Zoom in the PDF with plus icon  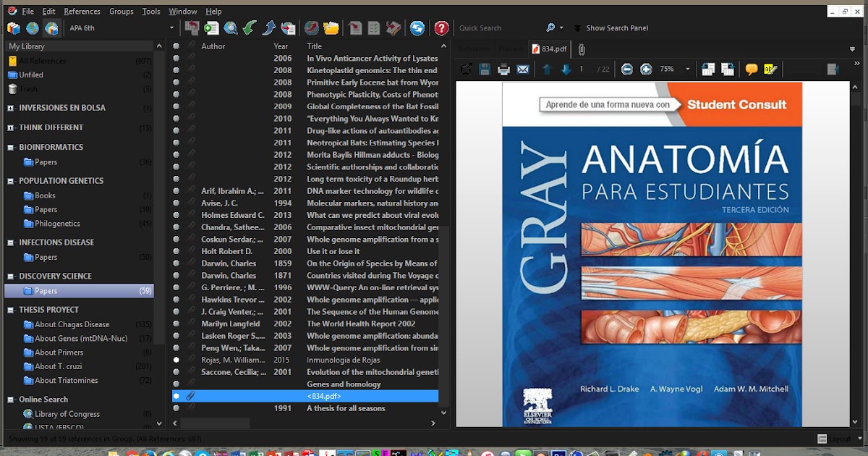(x=646, y=69)
